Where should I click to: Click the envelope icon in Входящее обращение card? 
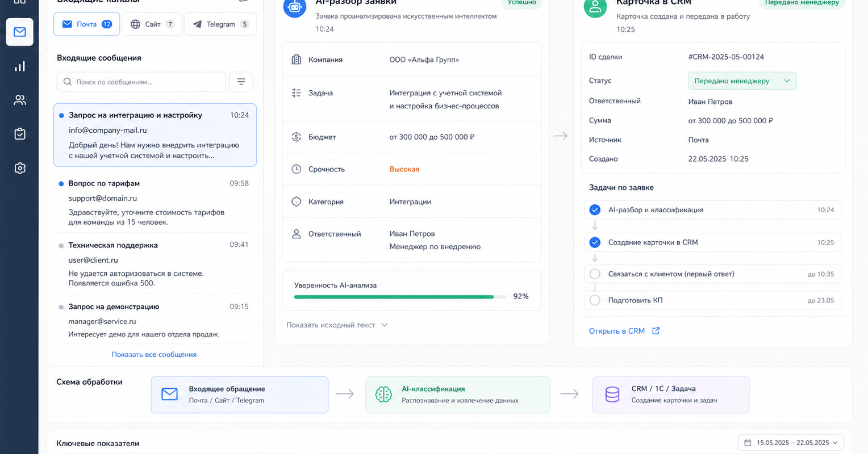(x=169, y=394)
